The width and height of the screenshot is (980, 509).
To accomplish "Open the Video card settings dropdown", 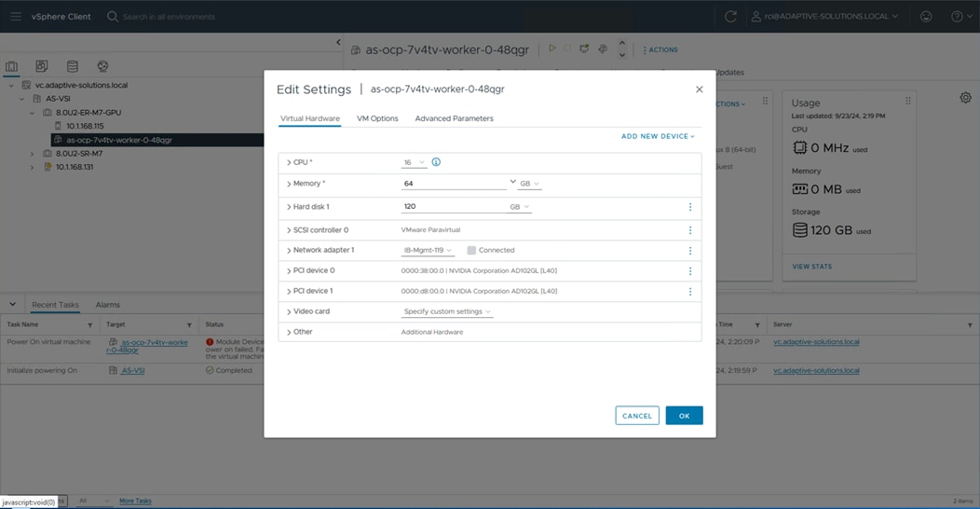I will pos(447,312).
